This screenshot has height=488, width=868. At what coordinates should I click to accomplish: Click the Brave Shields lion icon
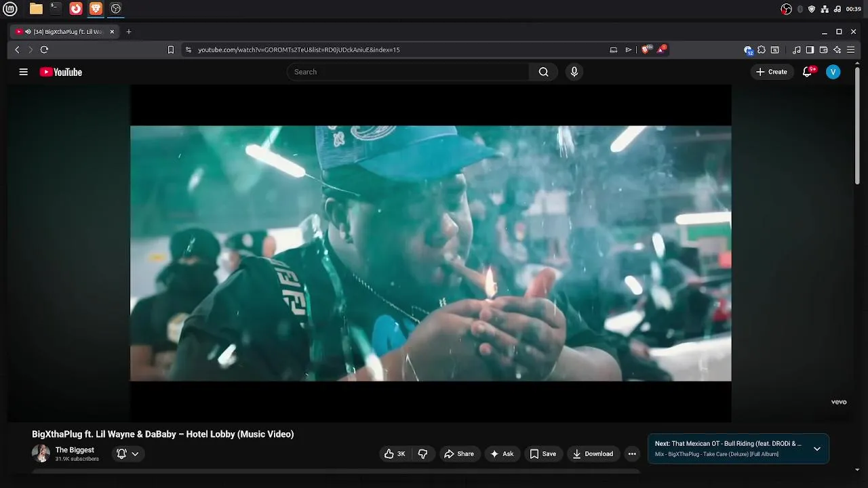pos(646,49)
